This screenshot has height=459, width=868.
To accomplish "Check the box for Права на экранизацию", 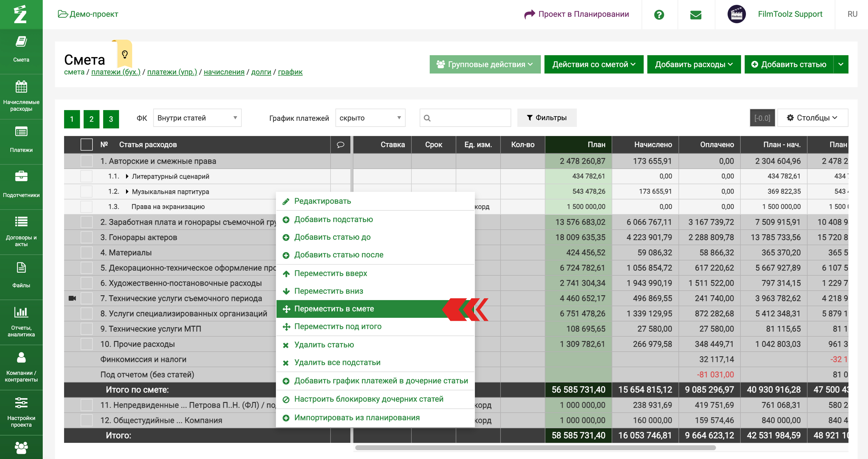I will 87,207.
